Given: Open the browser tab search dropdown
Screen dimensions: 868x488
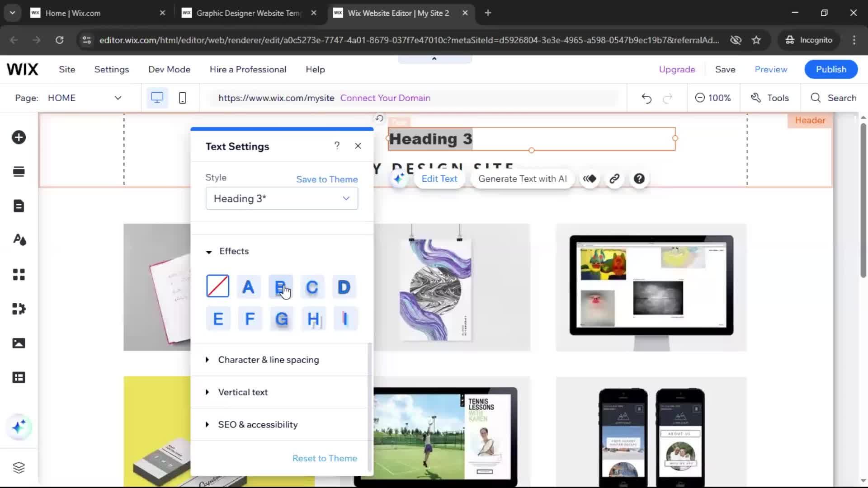Looking at the screenshot, I should (x=12, y=13).
